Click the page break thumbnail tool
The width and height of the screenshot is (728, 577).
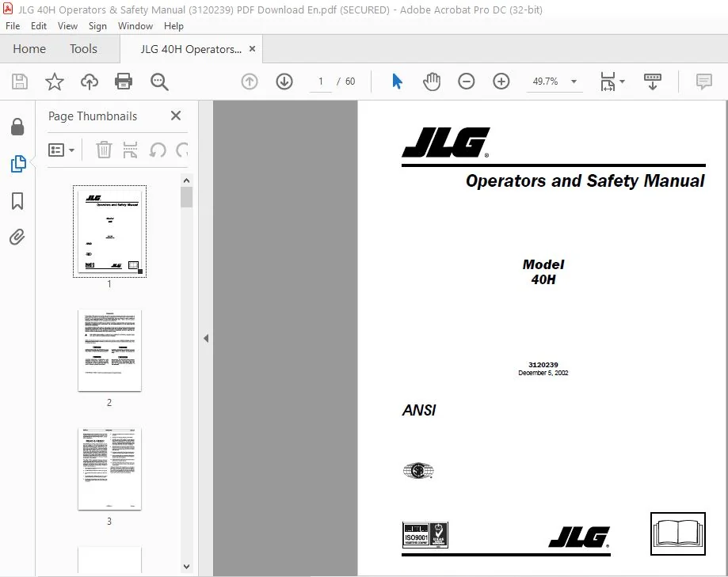[x=130, y=150]
